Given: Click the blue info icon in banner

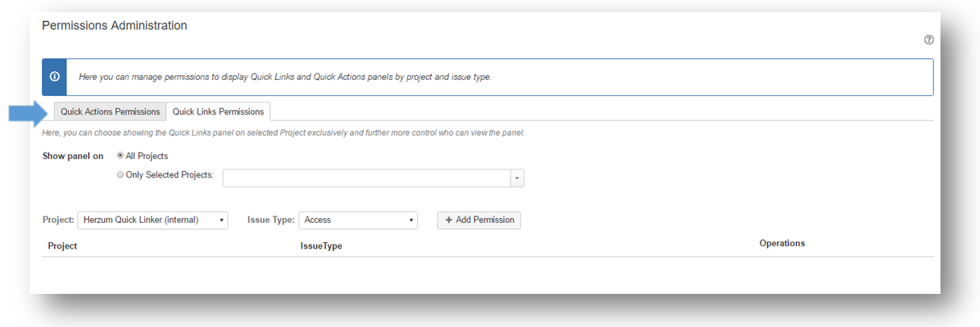Looking at the screenshot, I should coord(54,78).
